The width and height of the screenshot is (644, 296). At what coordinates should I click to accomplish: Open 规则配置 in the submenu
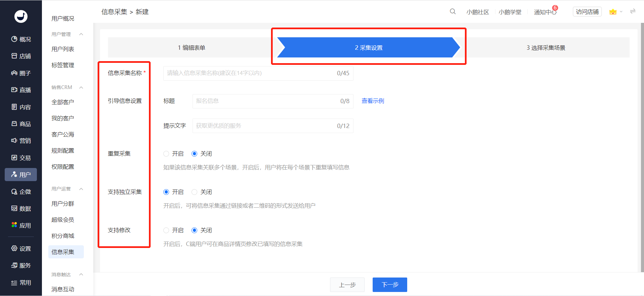click(x=63, y=151)
